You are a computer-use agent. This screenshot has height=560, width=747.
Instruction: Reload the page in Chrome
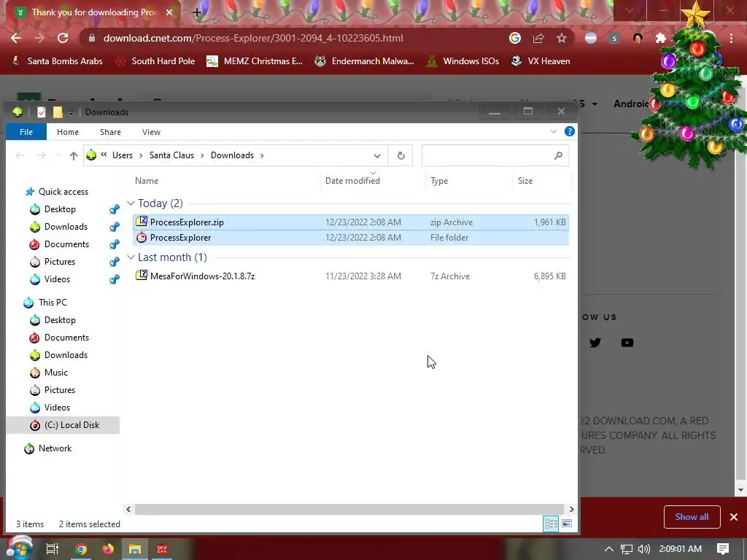(x=63, y=38)
